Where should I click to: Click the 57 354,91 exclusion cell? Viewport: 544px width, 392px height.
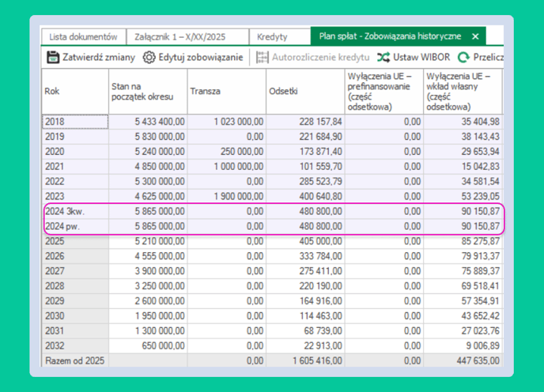coord(463,301)
